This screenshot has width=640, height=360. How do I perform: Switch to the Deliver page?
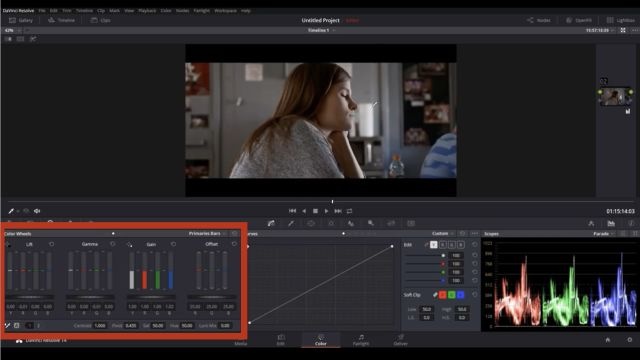pyautogui.click(x=400, y=340)
